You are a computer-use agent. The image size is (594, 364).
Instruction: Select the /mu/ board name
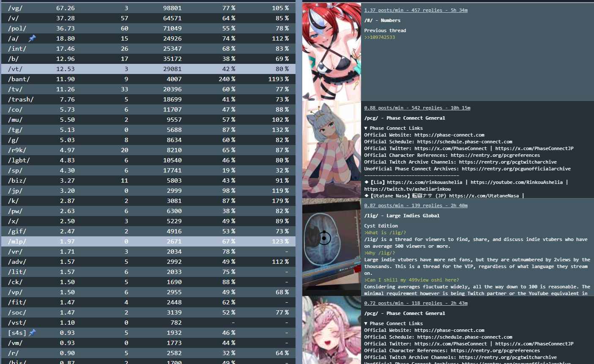[15, 120]
